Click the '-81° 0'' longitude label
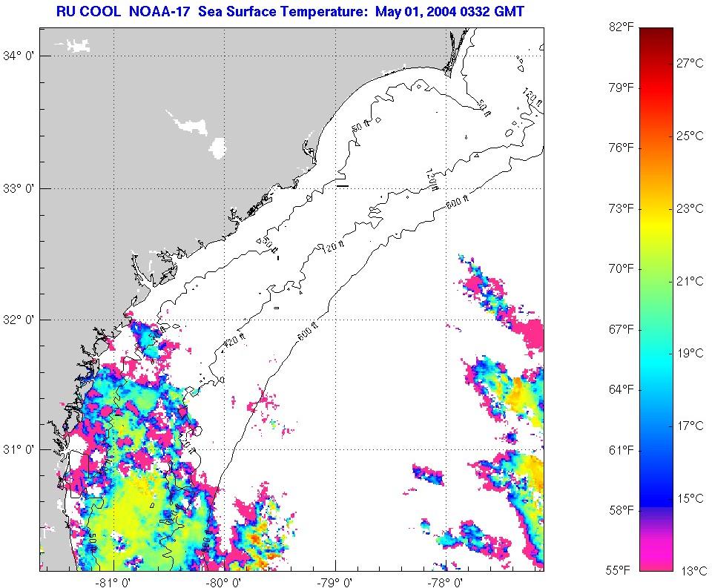 tap(113, 582)
